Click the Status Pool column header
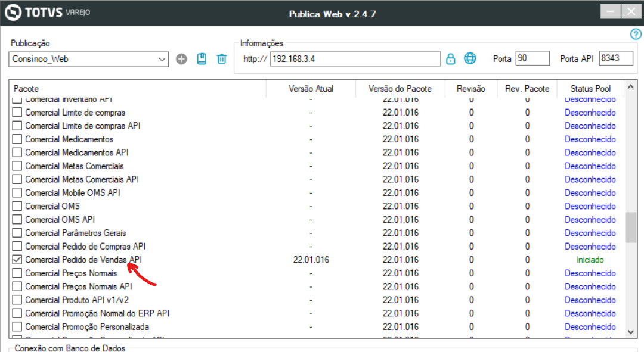 (x=590, y=89)
